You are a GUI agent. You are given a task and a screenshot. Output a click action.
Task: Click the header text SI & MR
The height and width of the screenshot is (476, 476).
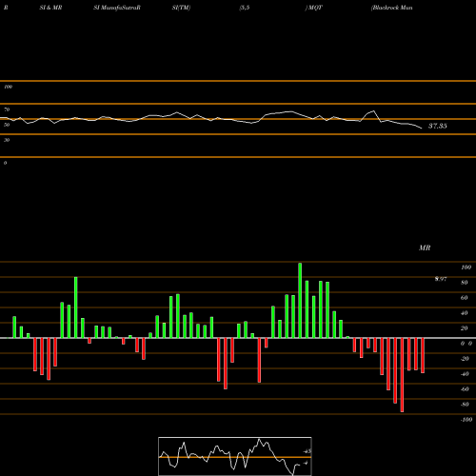coord(50,8)
